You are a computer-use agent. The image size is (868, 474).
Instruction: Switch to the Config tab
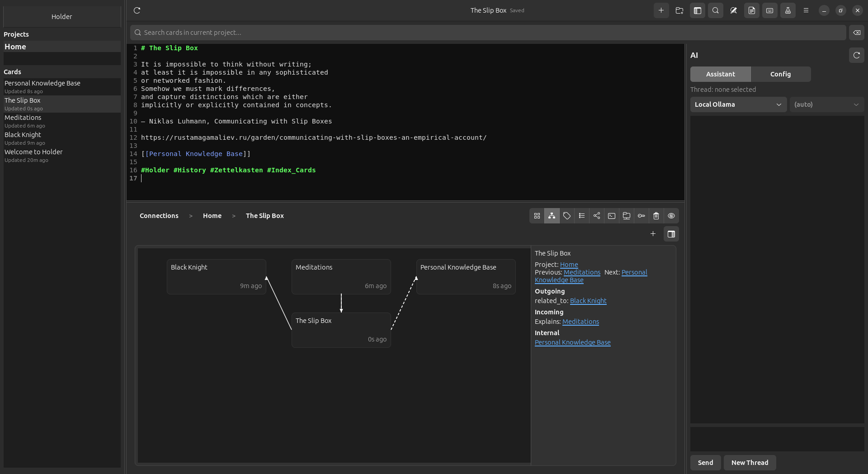pyautogui.click(x=781, y=74)
